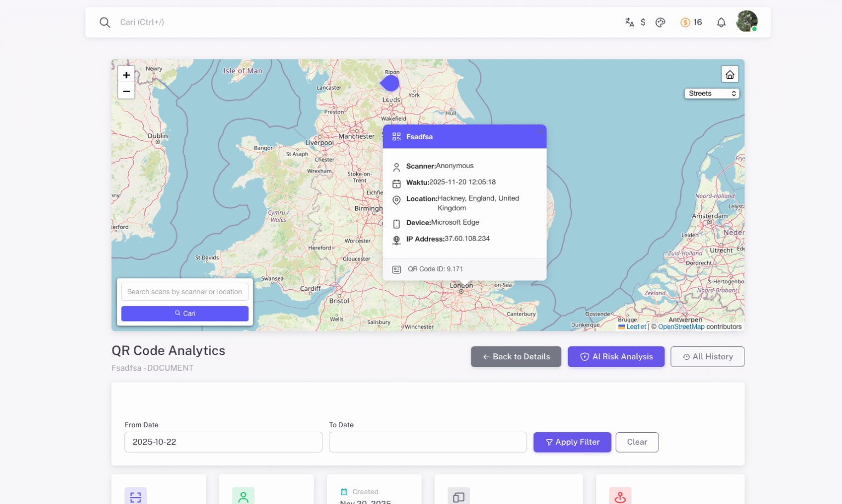
Task: Open the theme palette icon
Action: point(660,22)
